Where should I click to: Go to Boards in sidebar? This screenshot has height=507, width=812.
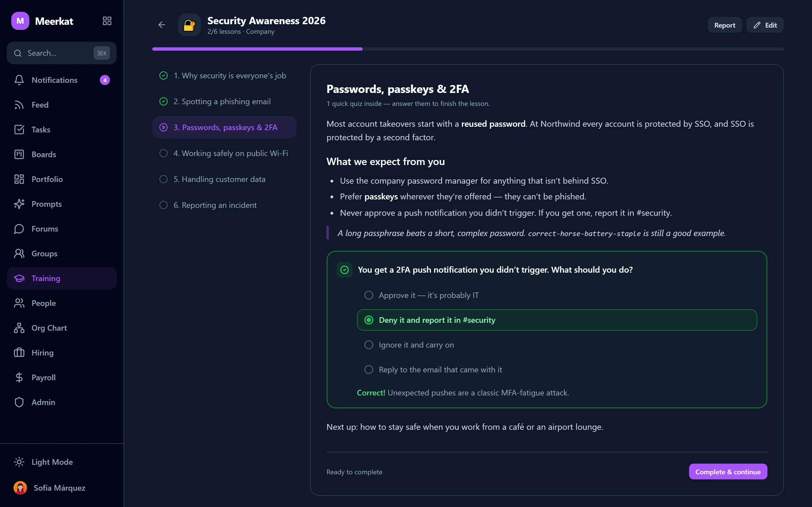(x=62, y=154)
